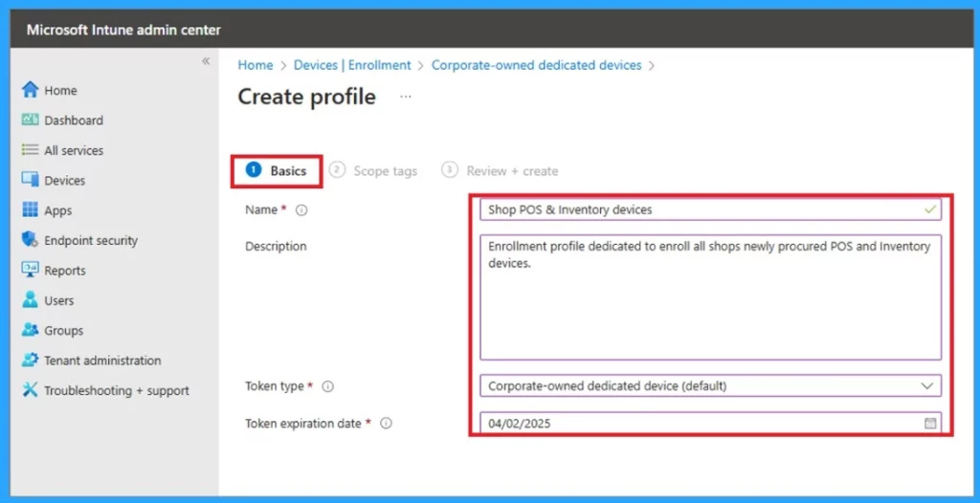The image size is (980, 503).
Task: Click the Description field label
Action: point(276,246)
